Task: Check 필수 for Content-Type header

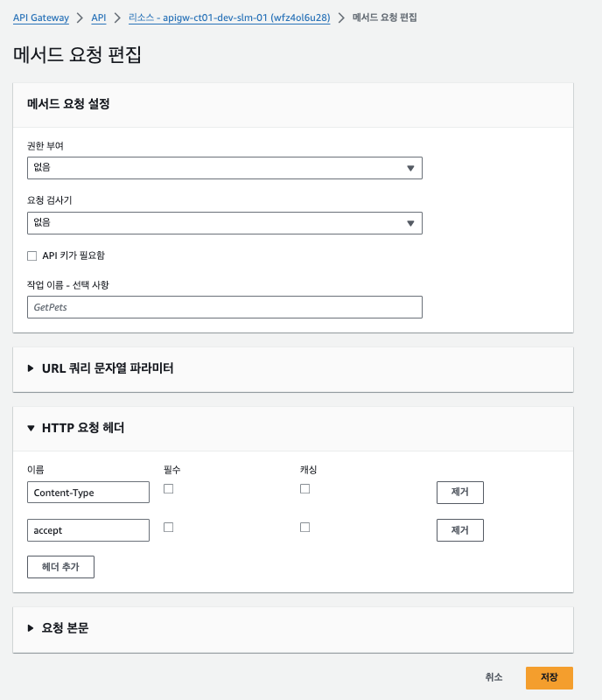Action: (x=168, y=489)
